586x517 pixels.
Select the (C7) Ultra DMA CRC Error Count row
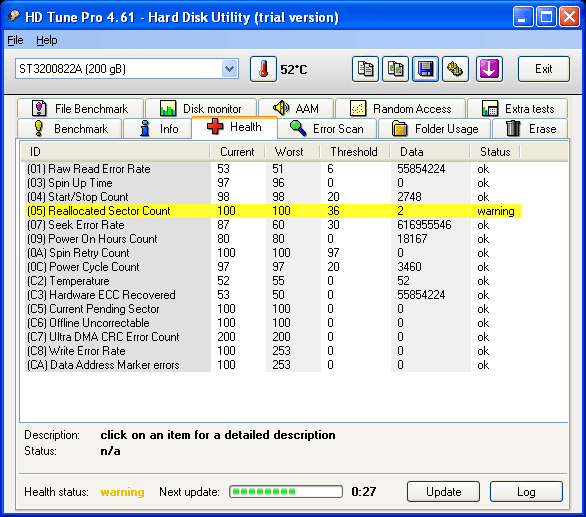pos(273,337)
